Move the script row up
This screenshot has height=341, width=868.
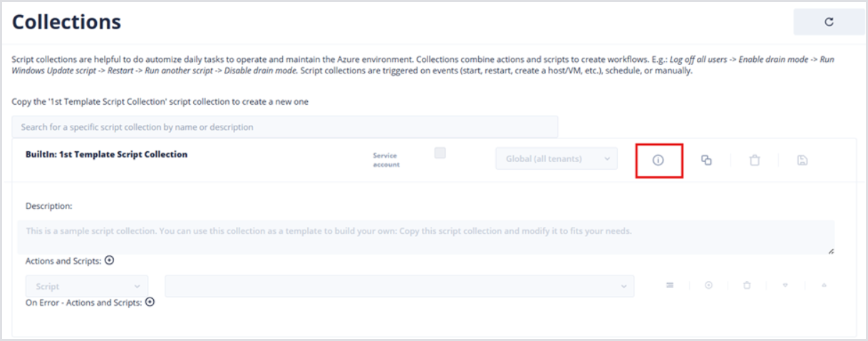[x=824, y=285]
